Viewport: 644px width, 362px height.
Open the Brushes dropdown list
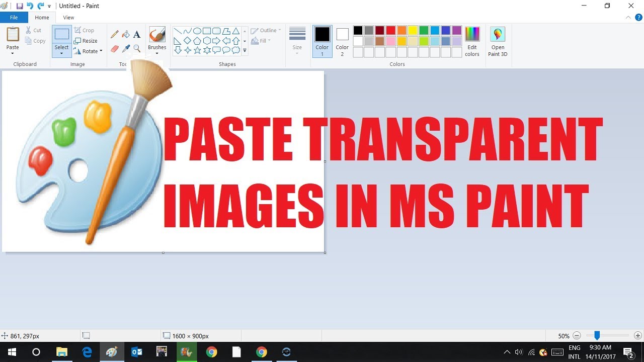[x=157, y=52]
